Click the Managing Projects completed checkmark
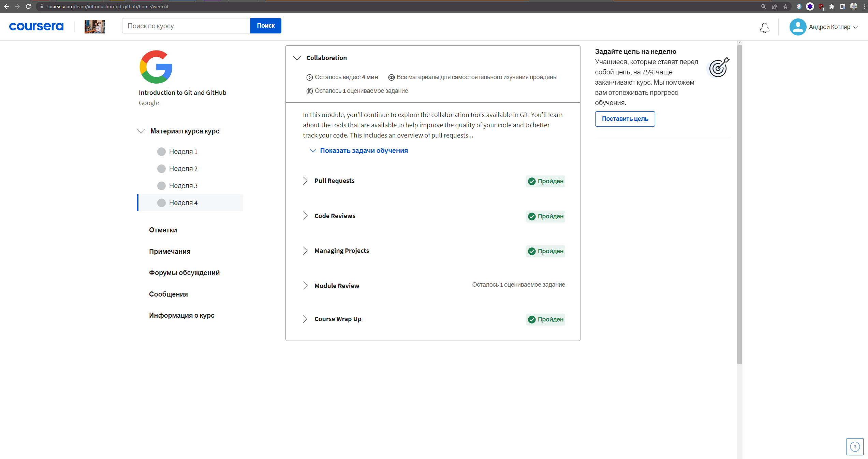868x459 pixels. (531, 251)
